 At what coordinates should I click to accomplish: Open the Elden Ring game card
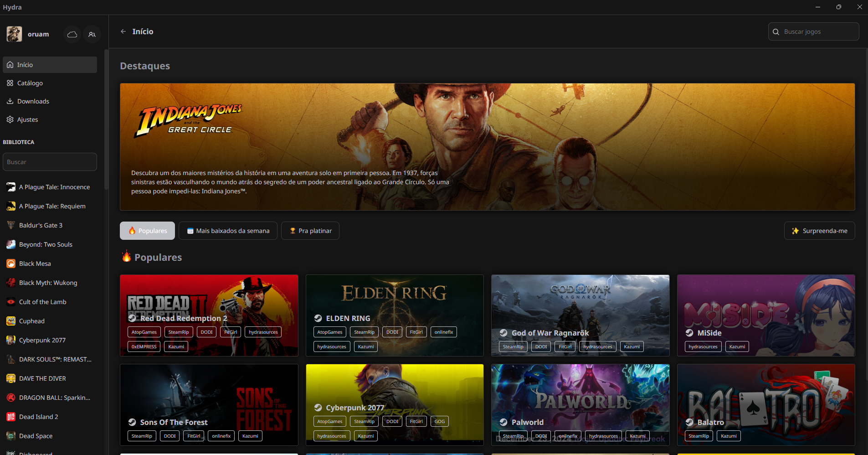[394, 301]
